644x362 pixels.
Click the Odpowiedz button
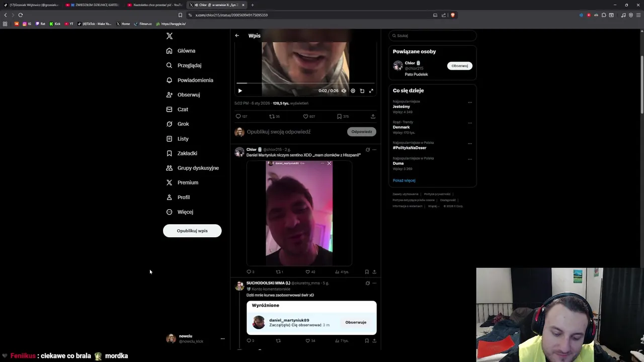coord(362,132)
